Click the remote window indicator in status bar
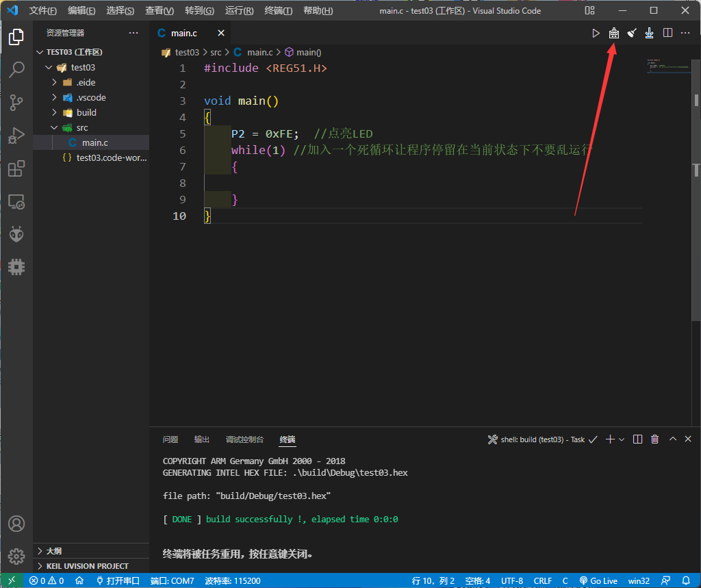701x588 pixels. pos(12,580)
